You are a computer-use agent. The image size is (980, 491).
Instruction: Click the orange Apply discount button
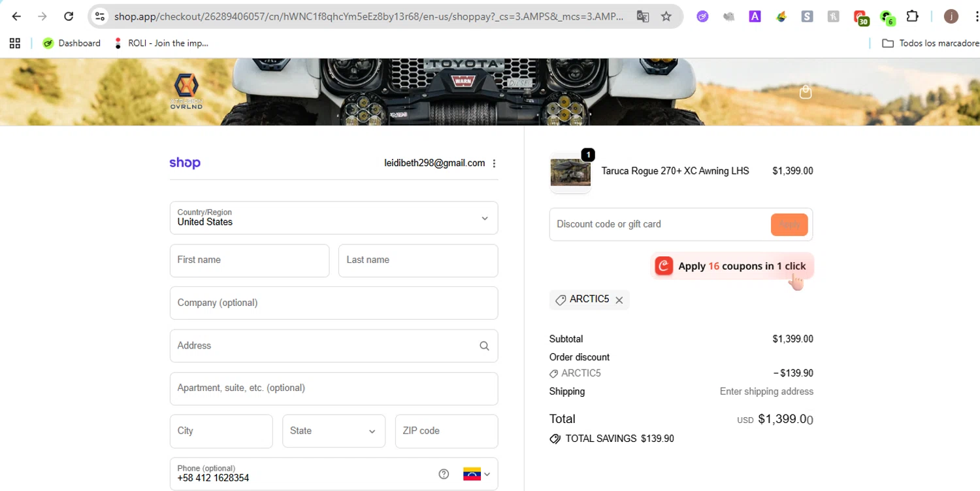pyautogui.click(x=789, y=224)
